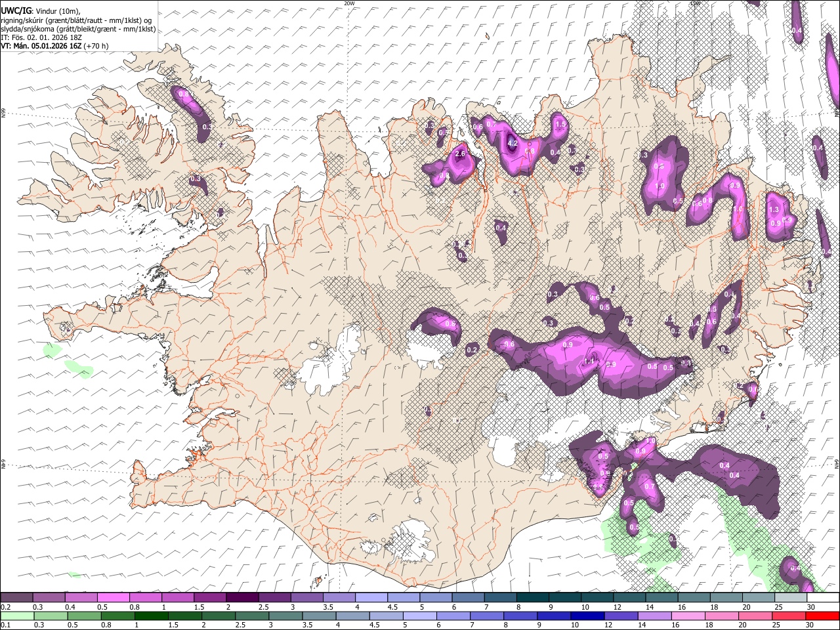
Task: Click the 'slydda/snjókoma' legend description line
Action: click(x=78, y=30)
